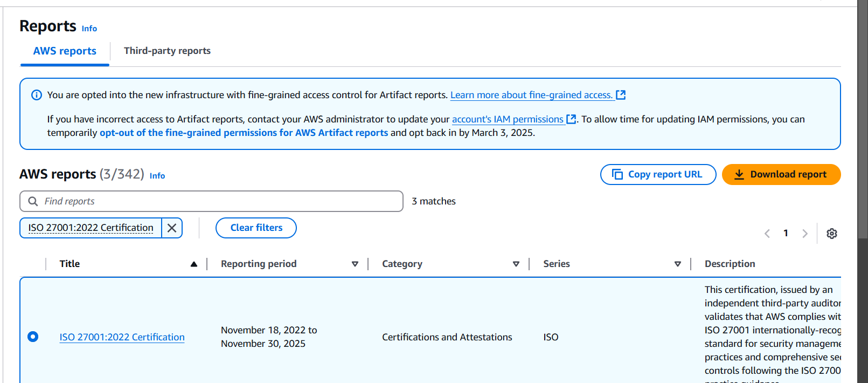Click the reporting period November 18, 2022 cell
Image resolution: width=868 pixels, height=383 pixels.
[x=269, y=337]
